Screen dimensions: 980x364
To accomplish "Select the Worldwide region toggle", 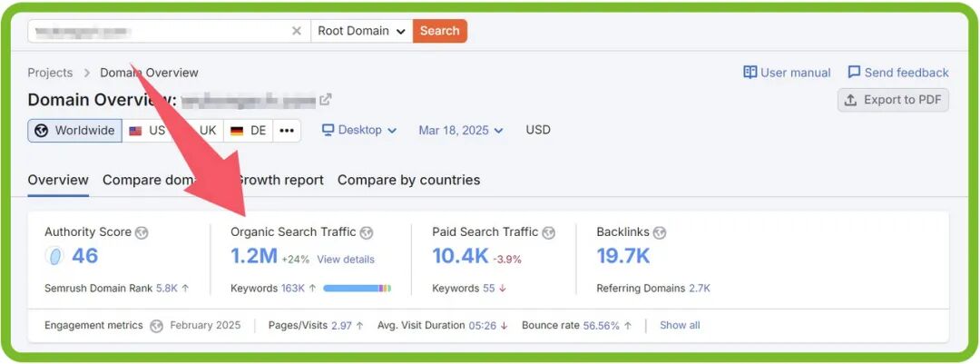I will (x=75, y=131).
